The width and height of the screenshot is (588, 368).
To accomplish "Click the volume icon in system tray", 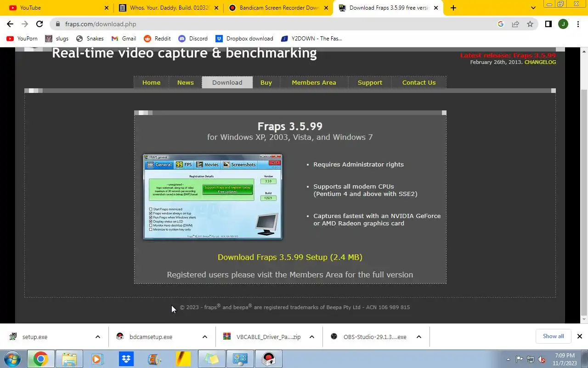I will point(542,359).
